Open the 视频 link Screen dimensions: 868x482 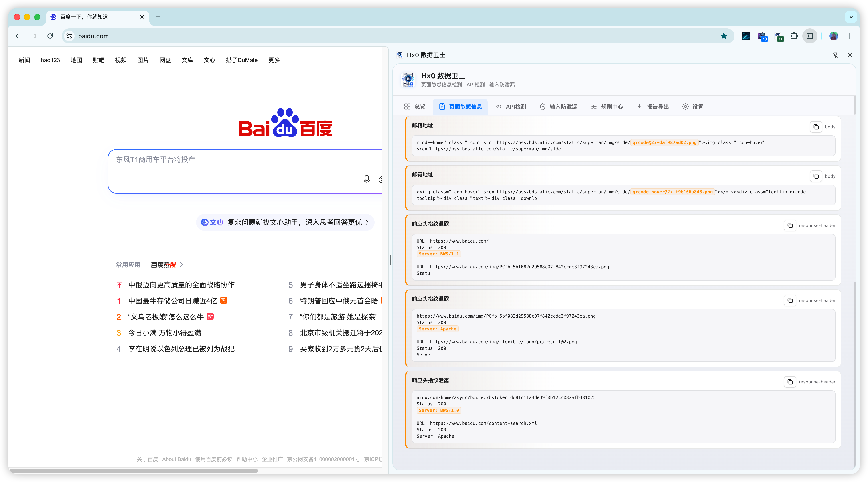pos(121,60)
